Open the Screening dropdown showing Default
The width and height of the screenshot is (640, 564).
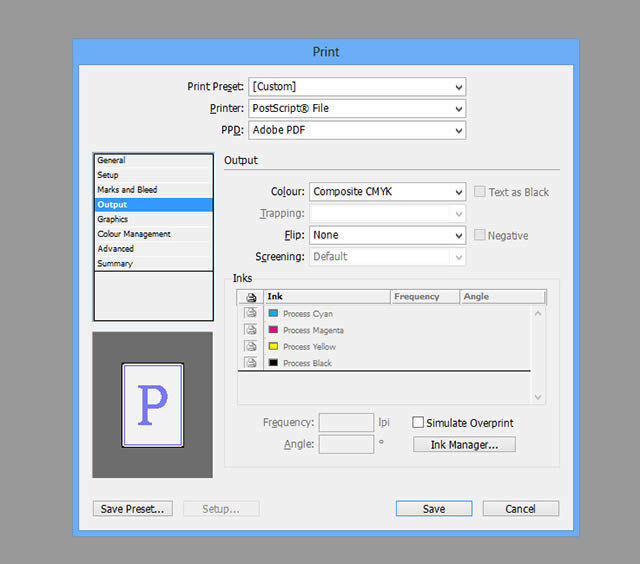[387, 257]
